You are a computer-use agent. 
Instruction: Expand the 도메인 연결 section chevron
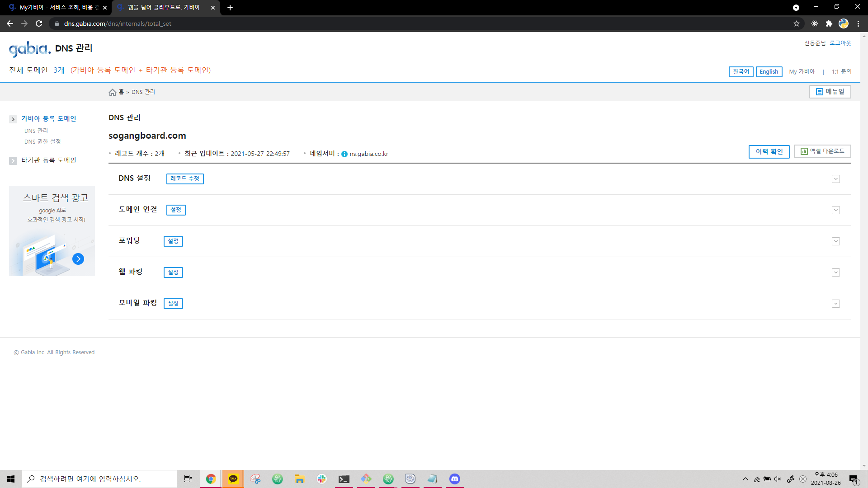[836, 210]
